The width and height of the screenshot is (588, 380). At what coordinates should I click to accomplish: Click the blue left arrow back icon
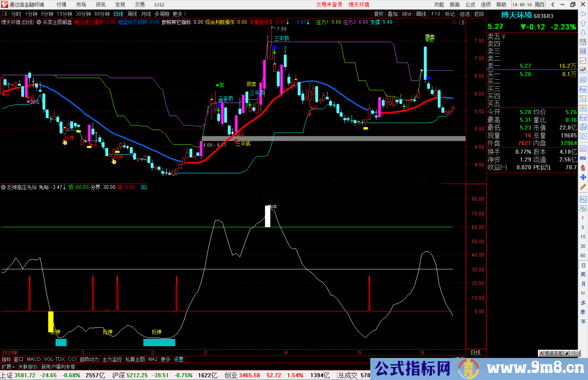(x=583, y=14)
